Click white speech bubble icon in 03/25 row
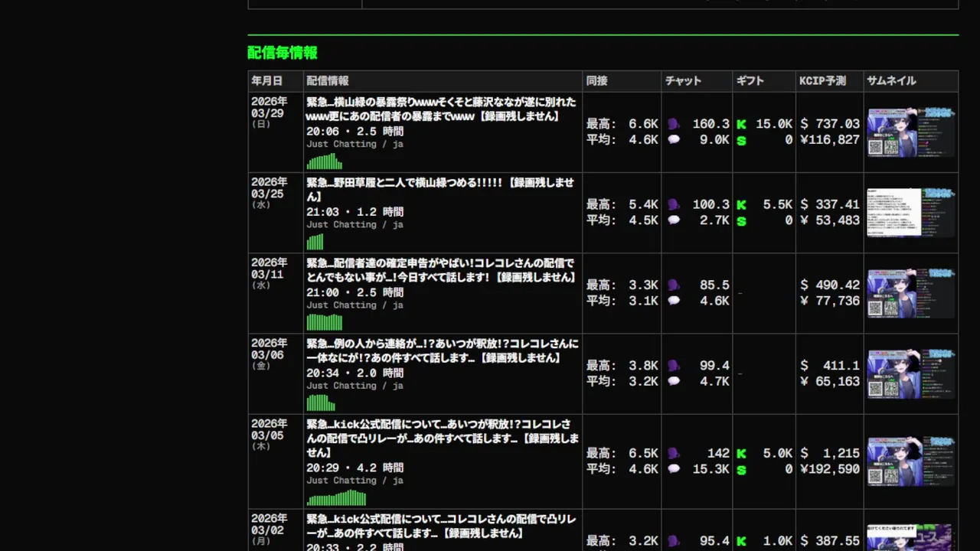Screen dimensions: 980x551 [674, 220]
